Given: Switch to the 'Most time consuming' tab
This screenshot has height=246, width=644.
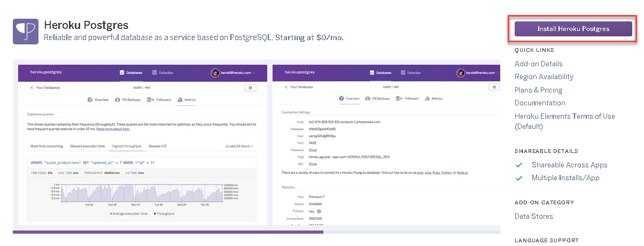Looking at the screenshot, I should point(46,146).
